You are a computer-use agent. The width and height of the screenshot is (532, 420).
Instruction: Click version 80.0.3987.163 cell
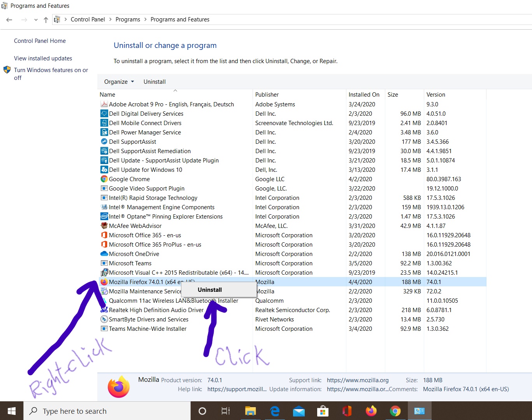[444, 179]
